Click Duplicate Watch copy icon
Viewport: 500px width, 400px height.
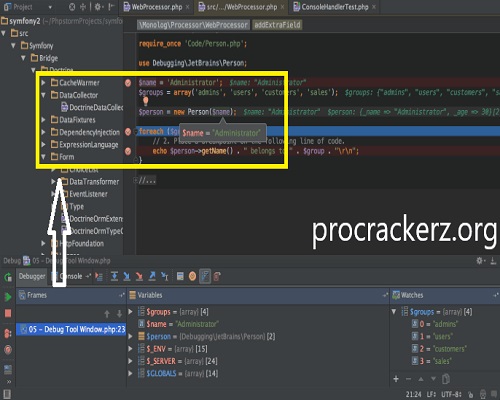(x=446, y=379)
